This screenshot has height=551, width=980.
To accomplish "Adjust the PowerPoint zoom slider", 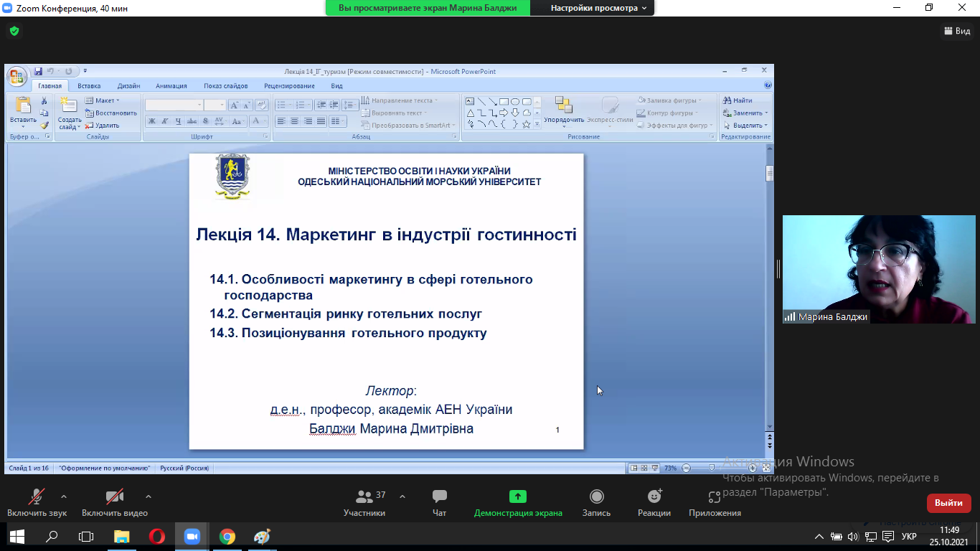I will tap(712, 468).
